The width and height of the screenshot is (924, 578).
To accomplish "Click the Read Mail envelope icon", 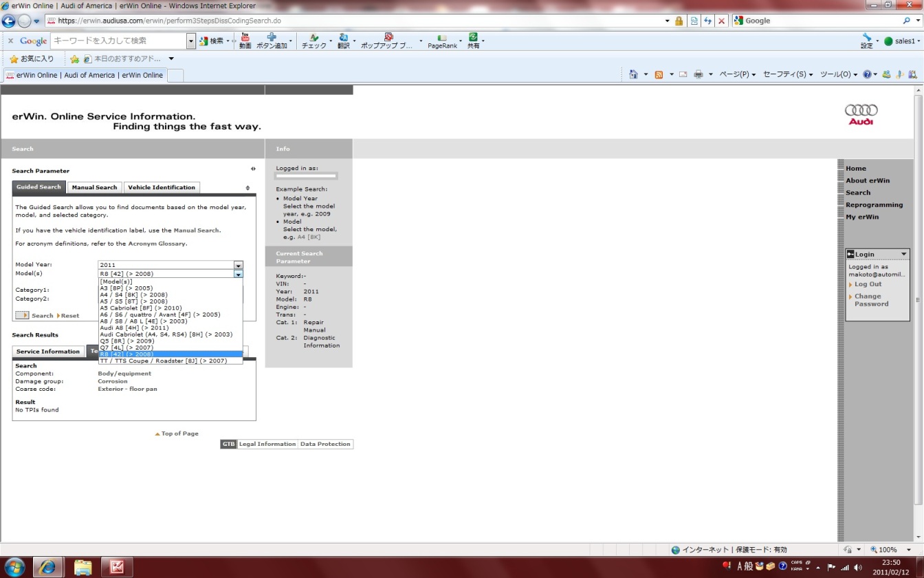I will point(683,74).
